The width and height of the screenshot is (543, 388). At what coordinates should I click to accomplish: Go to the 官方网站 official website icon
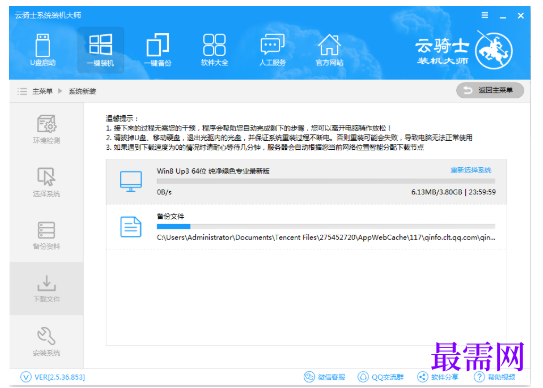[329, 50]
